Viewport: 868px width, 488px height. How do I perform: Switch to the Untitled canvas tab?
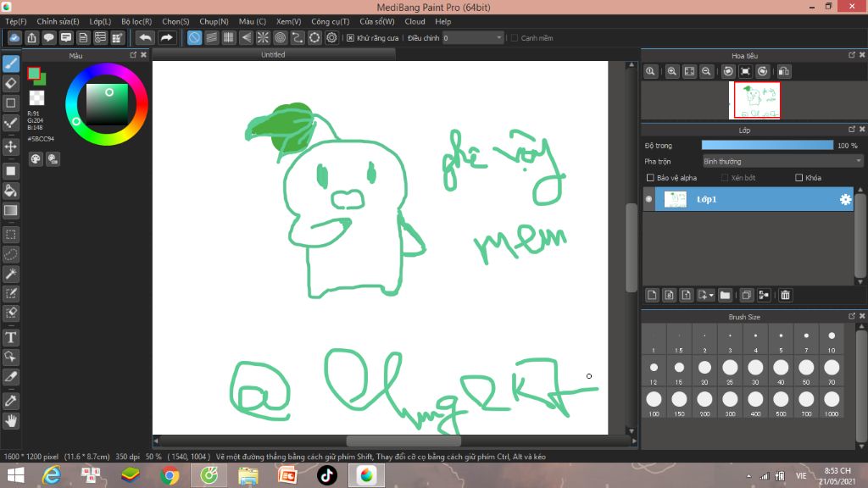click(x=274, y=55)
